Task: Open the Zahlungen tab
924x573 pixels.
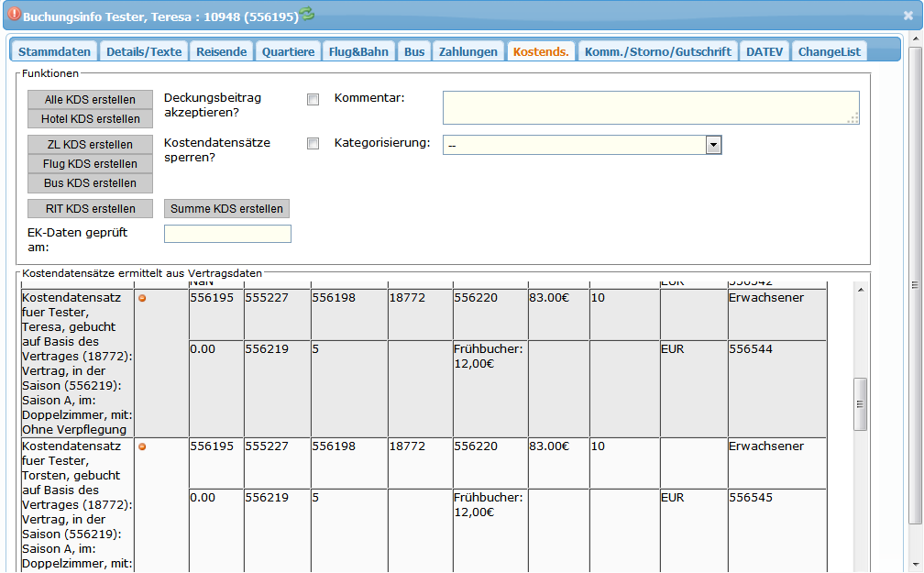Action: coord(467,51)
